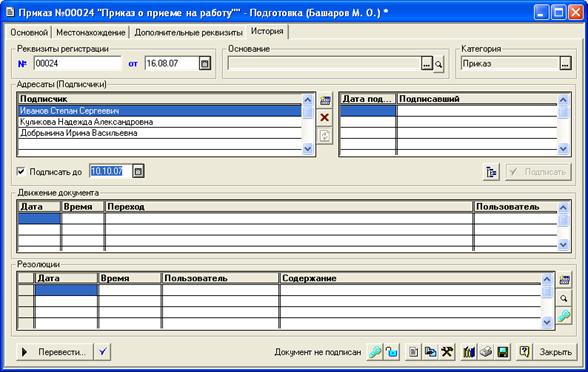This screenshot has height=372, width=588.
Task: Click the lock icon next to Документ не подписан
Action: click(x=392, y=352)
